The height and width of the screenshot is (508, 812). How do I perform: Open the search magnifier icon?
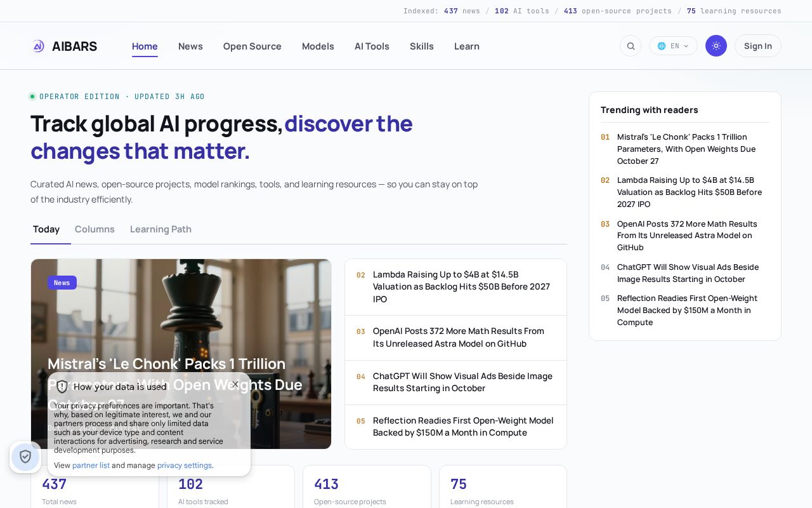tap(631, 46)
